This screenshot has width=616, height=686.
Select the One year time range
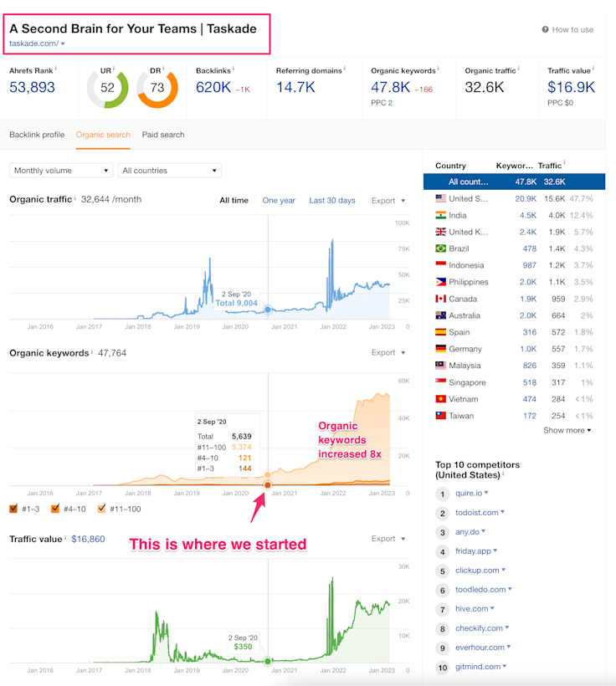279,201
